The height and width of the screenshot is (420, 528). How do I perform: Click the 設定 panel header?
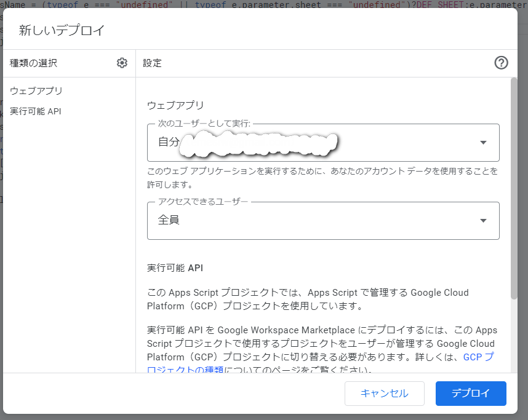coord(152,63)
